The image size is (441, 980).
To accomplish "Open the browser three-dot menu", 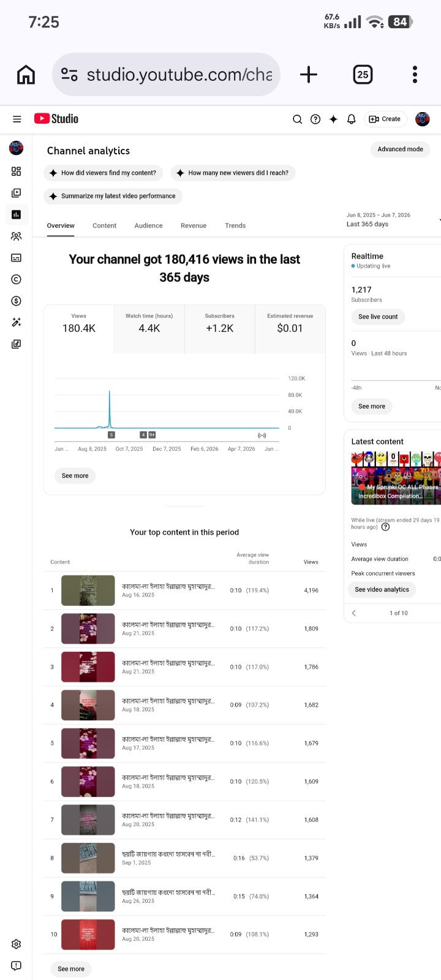I will point(415,75).
